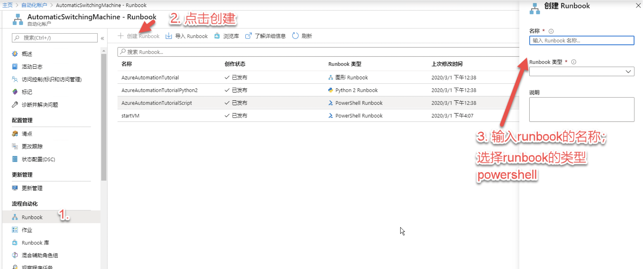Image resolution: width=644 pixels, height=269 pixels.
Task: Click the 输入 Runbook 名称 input field
Action: pos(582,40)
